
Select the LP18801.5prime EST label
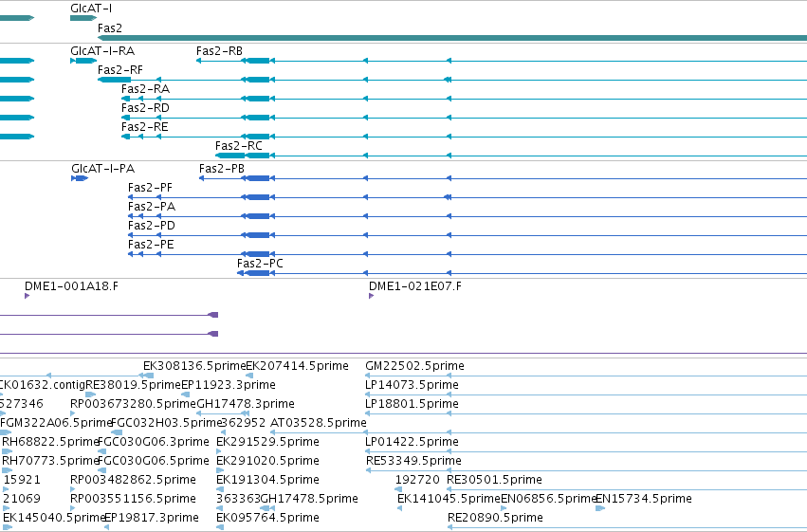tap(412, 404)
